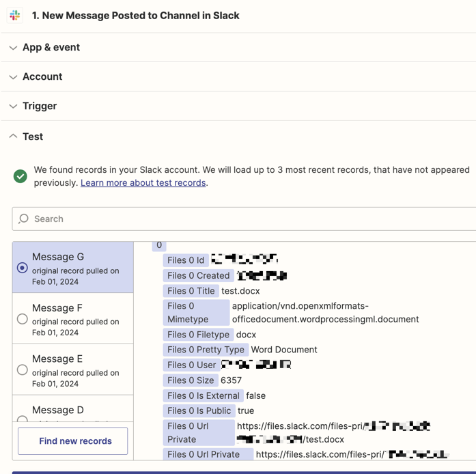Click the application/vnd.openxmlformats mimetype value
Screen dimensions: 476x474
pyautogui.click(x=326, y=312)
